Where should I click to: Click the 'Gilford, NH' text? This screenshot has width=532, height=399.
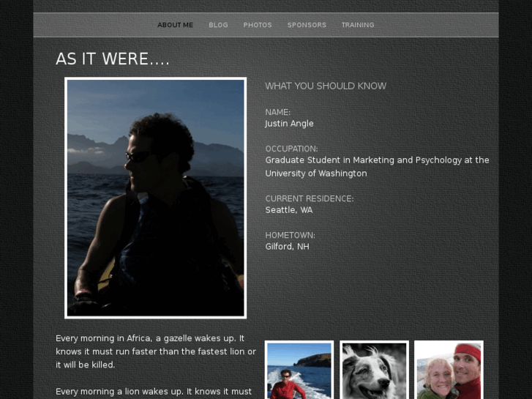tap(287, 247)
